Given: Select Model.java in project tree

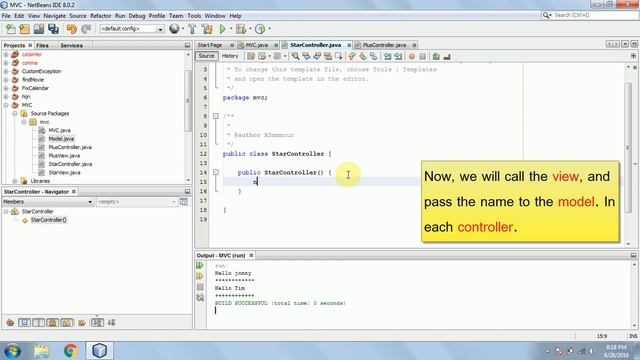Looking at the screenshot, I should pos(61,139).
